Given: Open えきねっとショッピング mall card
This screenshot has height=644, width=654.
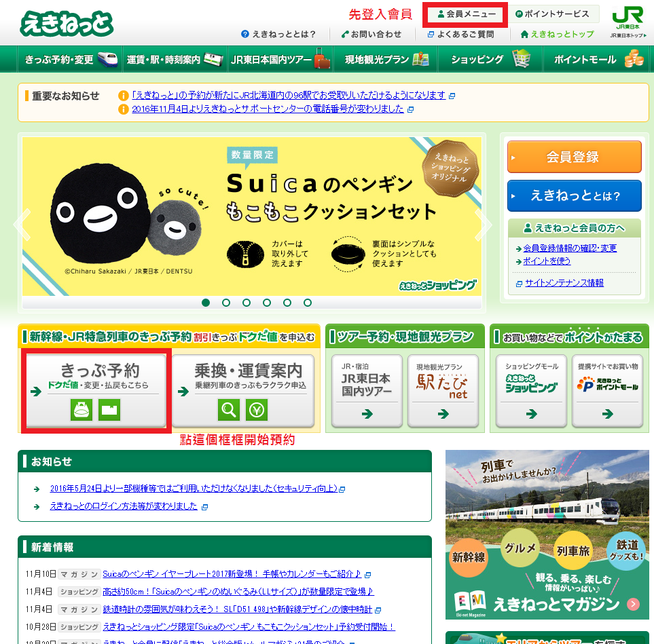Looking at the screenshot, I should 531,391.
